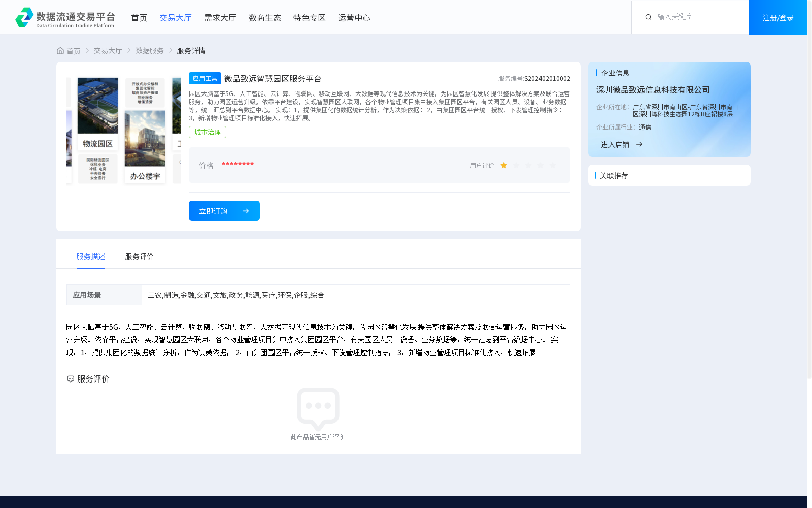The width and height of the screenshot is (812, 508).
Task: Switch to the 服务评价 tab
Action: pos(140,257)
